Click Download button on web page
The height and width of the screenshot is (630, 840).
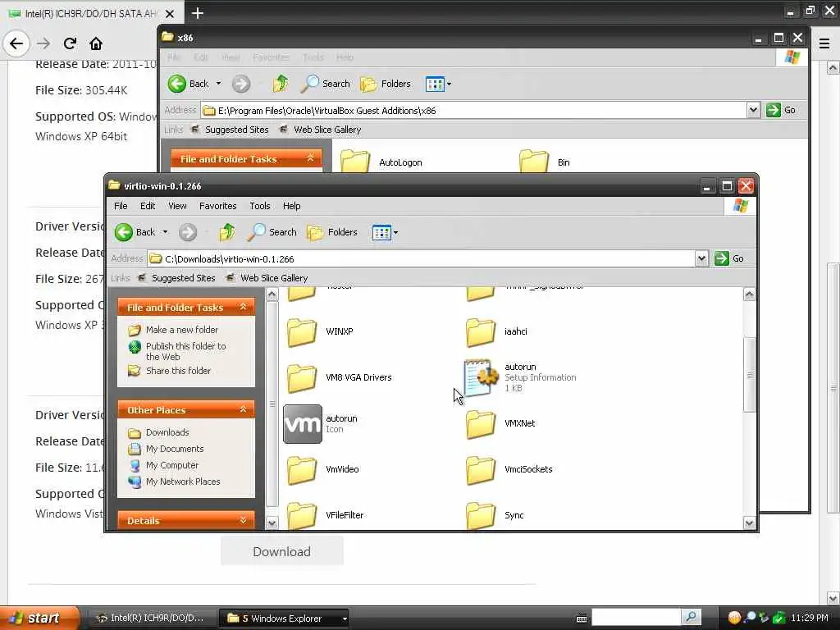point(282,552)
